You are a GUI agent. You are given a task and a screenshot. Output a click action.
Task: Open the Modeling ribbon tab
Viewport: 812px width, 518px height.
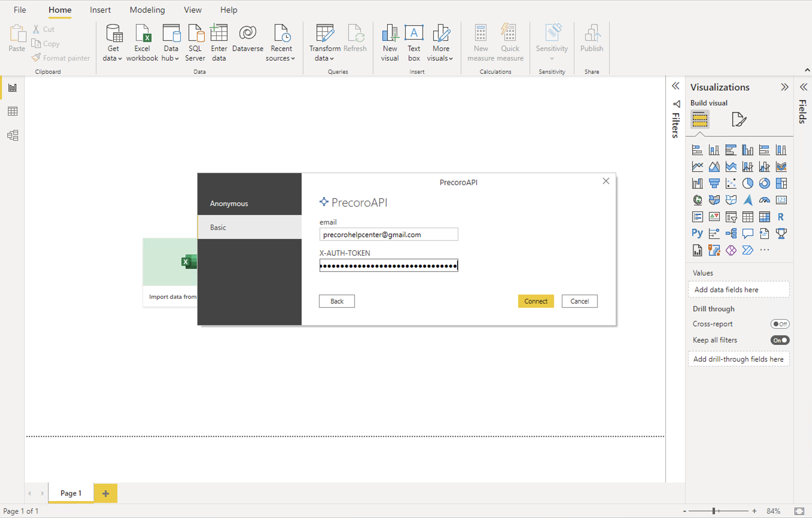pyautogui.click(x=148, y=10)
